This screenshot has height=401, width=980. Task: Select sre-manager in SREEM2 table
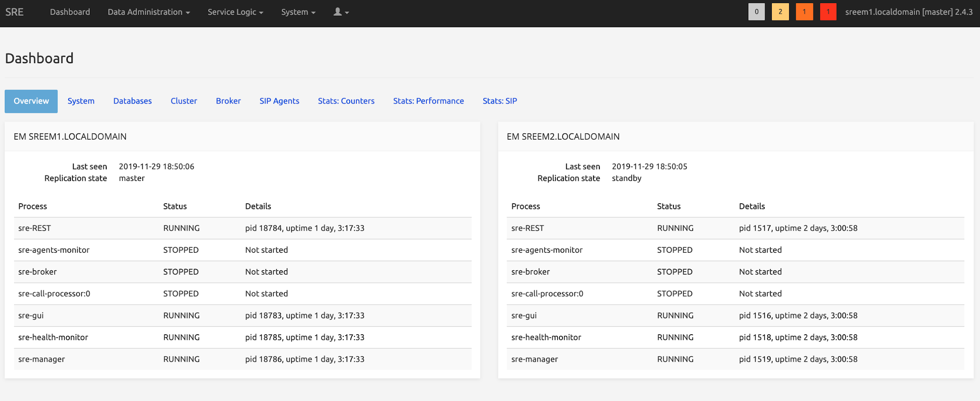(x=535, y=359)
